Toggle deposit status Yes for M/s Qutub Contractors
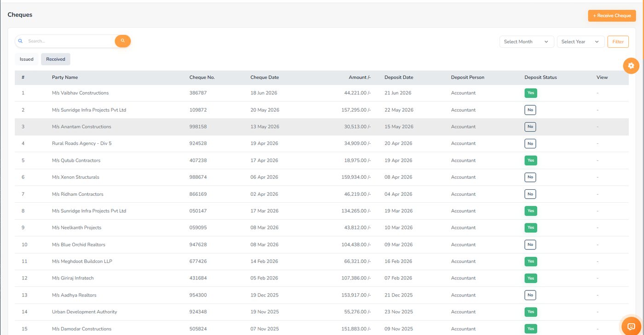Screen dimensions: 644x335 pos(531,160)
